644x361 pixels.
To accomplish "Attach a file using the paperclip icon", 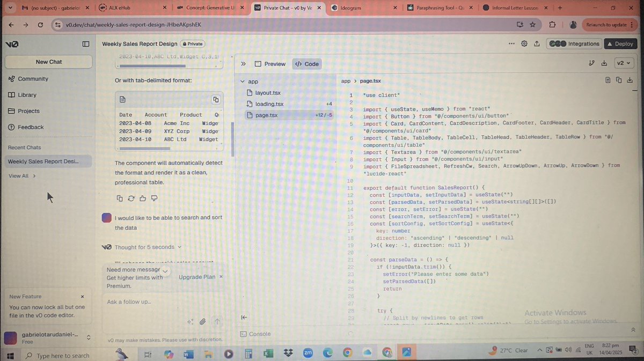I will click(x=202, y=321).
